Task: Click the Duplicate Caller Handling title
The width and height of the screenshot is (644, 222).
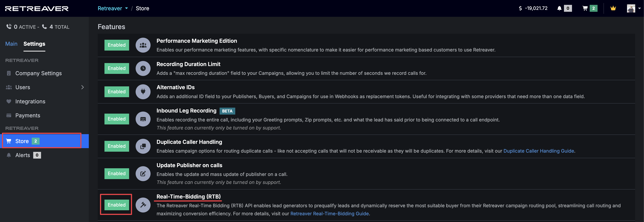Action: click(x=189, y=142)
